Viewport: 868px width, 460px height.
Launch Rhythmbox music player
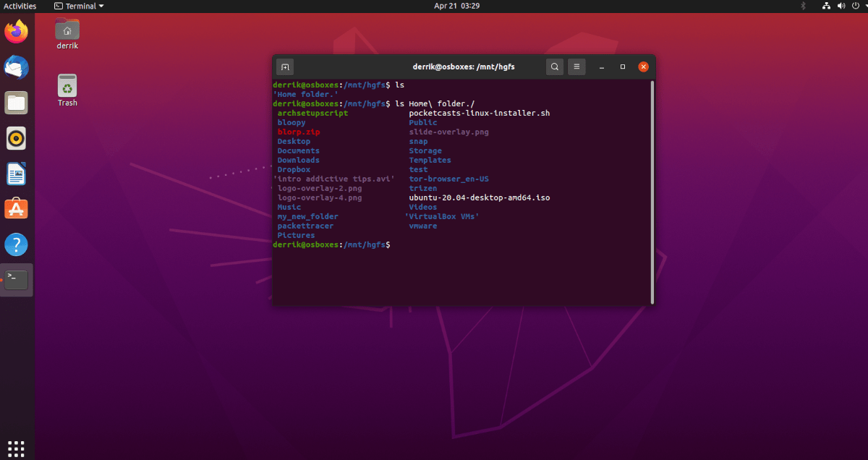16,138
